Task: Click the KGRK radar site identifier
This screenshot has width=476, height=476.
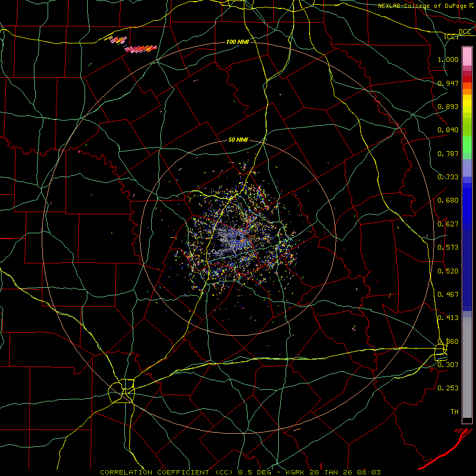Action: (296, 472)
